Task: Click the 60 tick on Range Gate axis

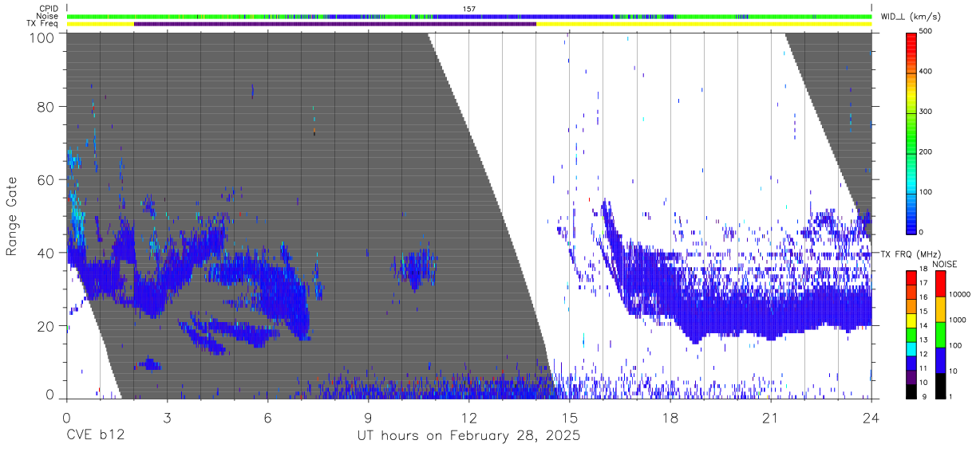Action: point(45,179)
